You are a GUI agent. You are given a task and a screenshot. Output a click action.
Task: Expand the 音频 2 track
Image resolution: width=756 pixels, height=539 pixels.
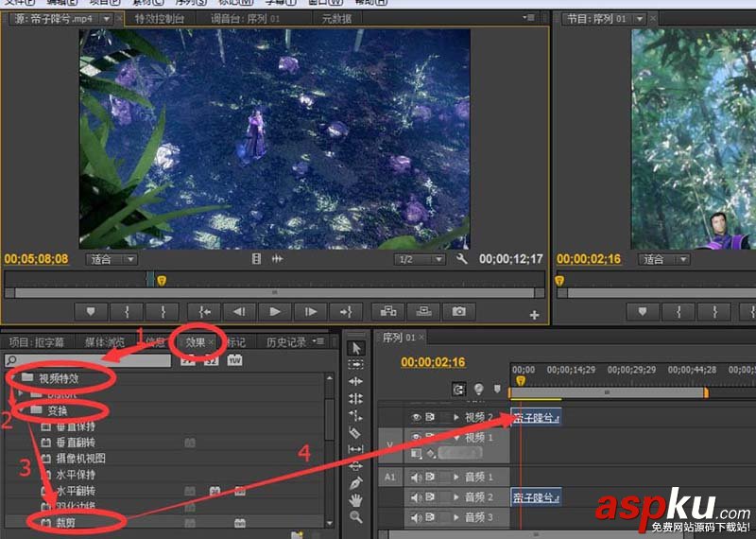tap(455, 497)
